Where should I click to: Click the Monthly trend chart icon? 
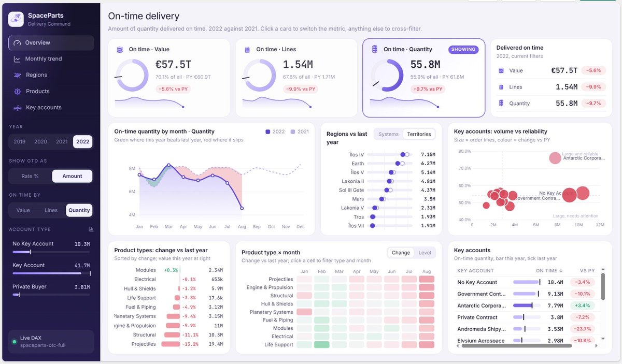pos(17,59)
